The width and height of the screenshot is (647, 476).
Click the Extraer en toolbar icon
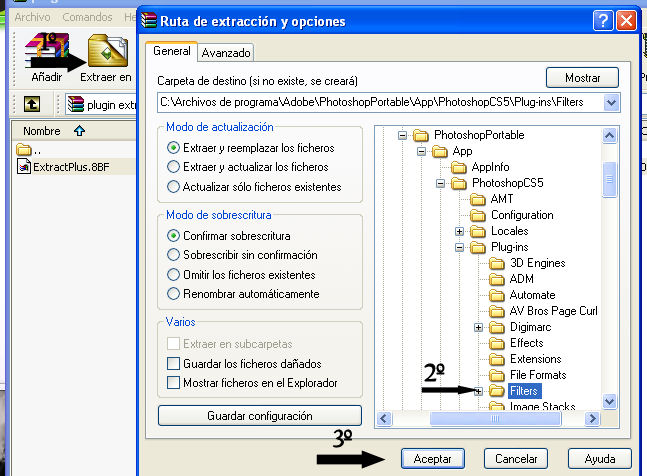108,51
